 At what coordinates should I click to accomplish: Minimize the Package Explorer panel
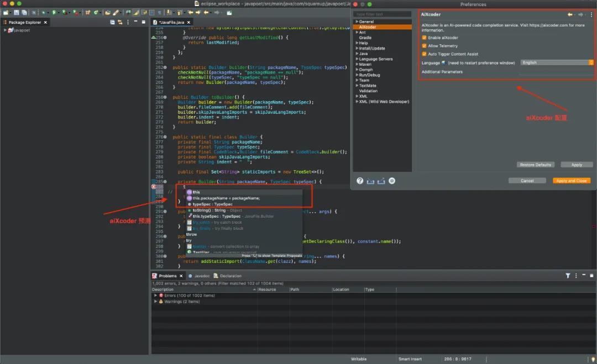coord(135,22)
